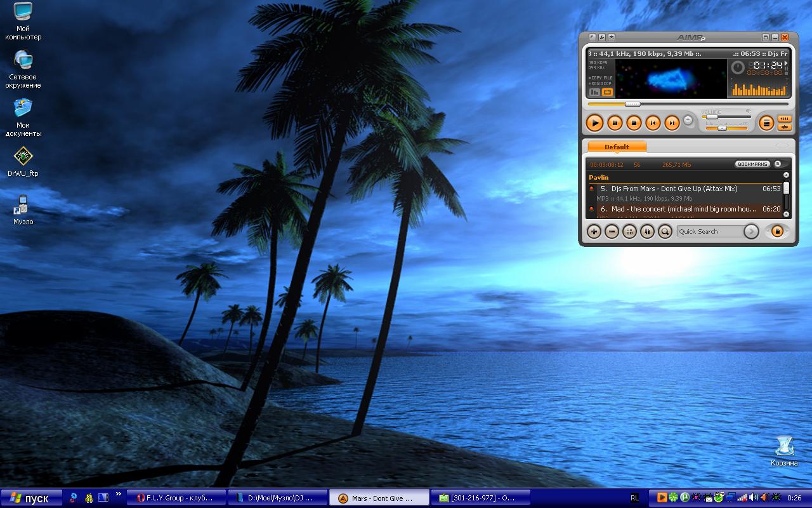Screen dimensions: 812x508
Task: Click the Quick Search go arrow button
Action: pyautogui.click(x=751, y=232)
